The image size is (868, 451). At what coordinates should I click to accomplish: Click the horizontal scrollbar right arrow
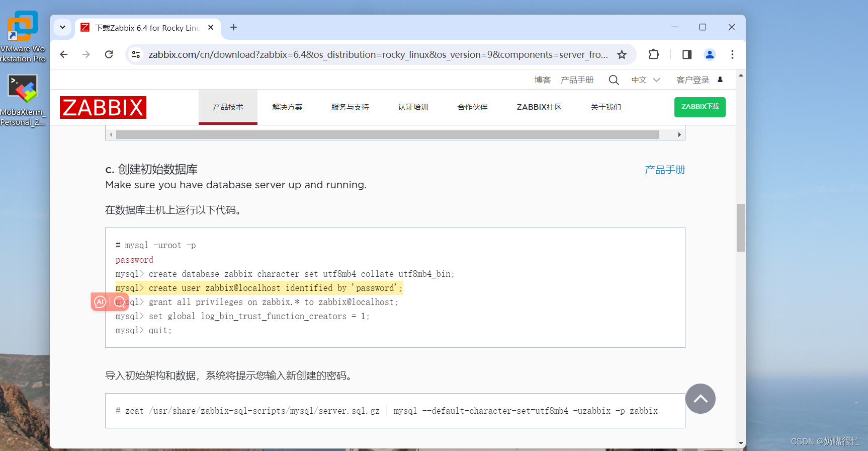click(x=679, y=134)
